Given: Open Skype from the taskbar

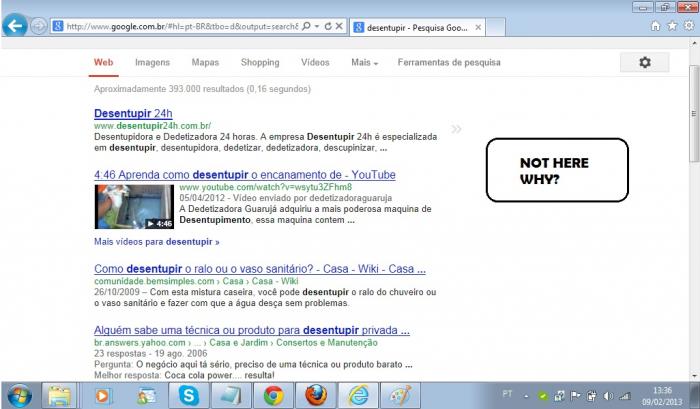Looking at the screenshot, I should [188, 396].
